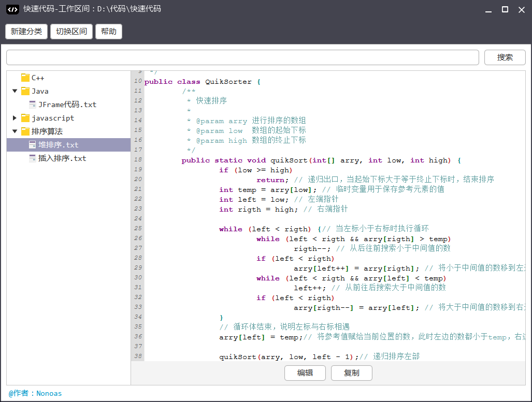The image size is (532, 402).
Task: Select the 排序算法 category label
Action: click(47, 131)
